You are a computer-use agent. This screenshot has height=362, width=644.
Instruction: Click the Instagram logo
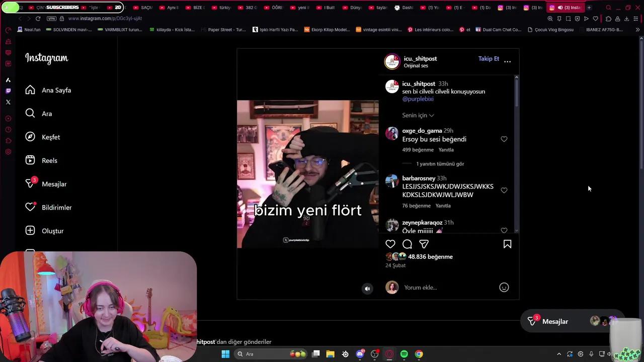pyautogui.click(x=46, y=58)
